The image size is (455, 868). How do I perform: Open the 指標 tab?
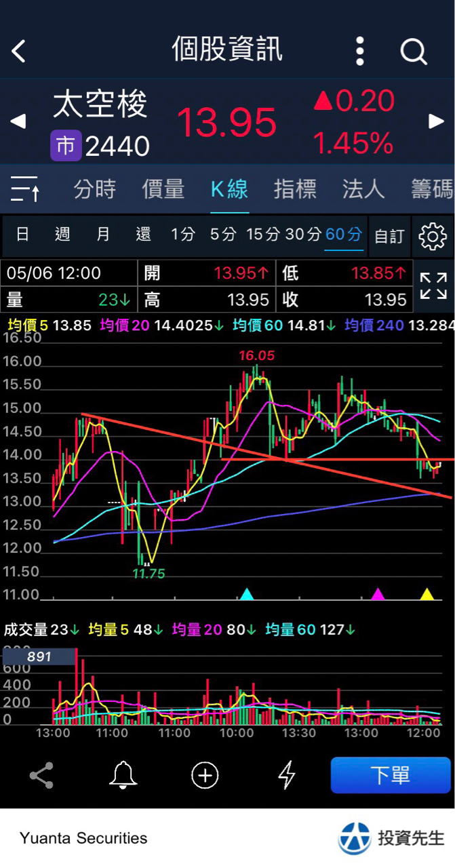pyautogui.click(x=295, y=189)
